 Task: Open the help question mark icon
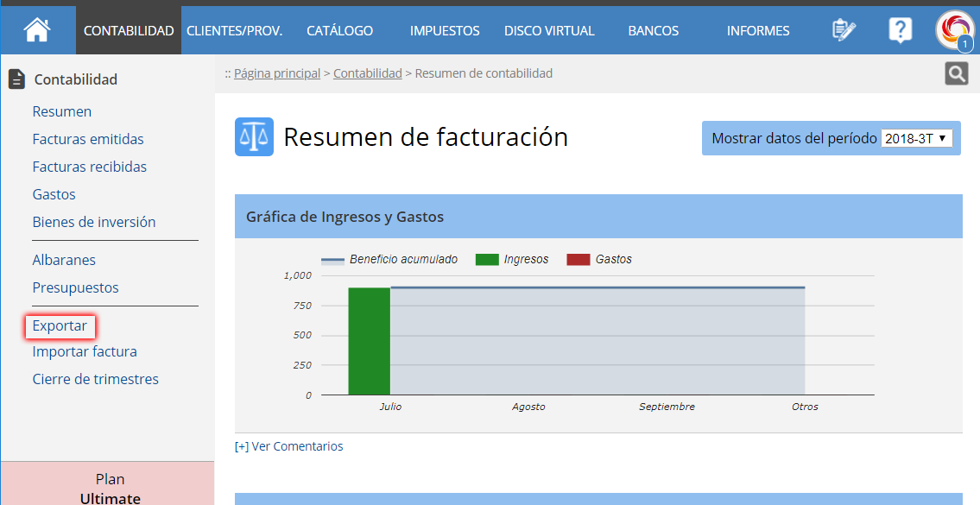point(900,30)
